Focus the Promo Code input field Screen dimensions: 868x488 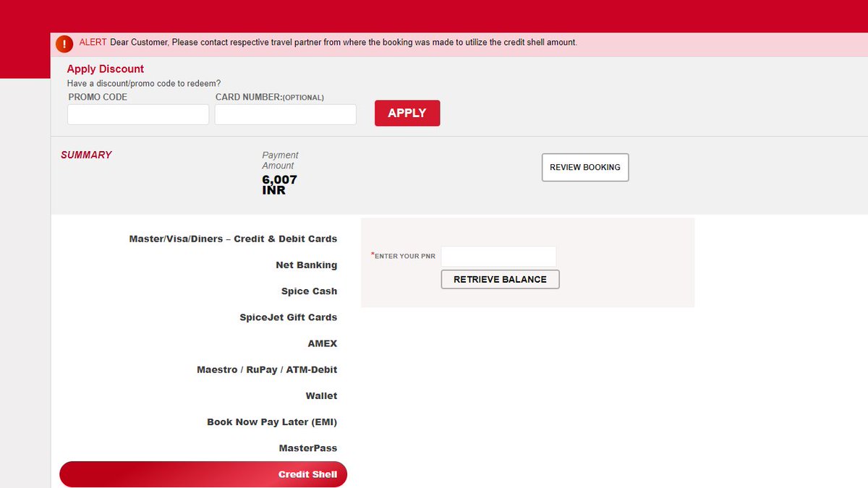[x=138, y=114]
